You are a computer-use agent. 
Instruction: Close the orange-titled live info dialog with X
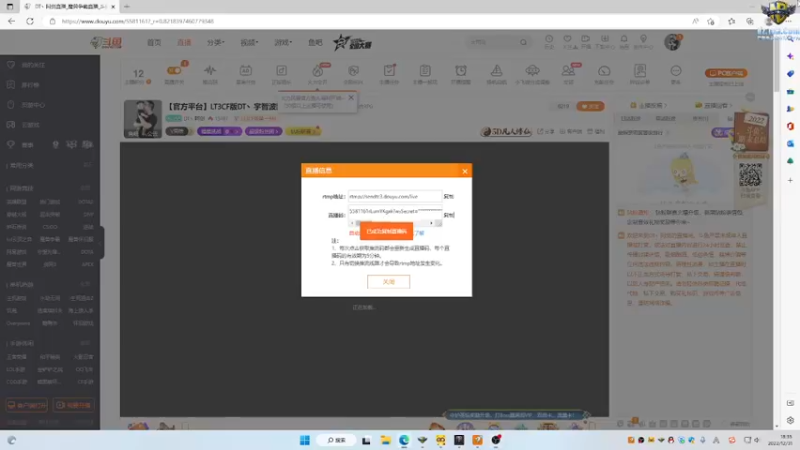464,171
